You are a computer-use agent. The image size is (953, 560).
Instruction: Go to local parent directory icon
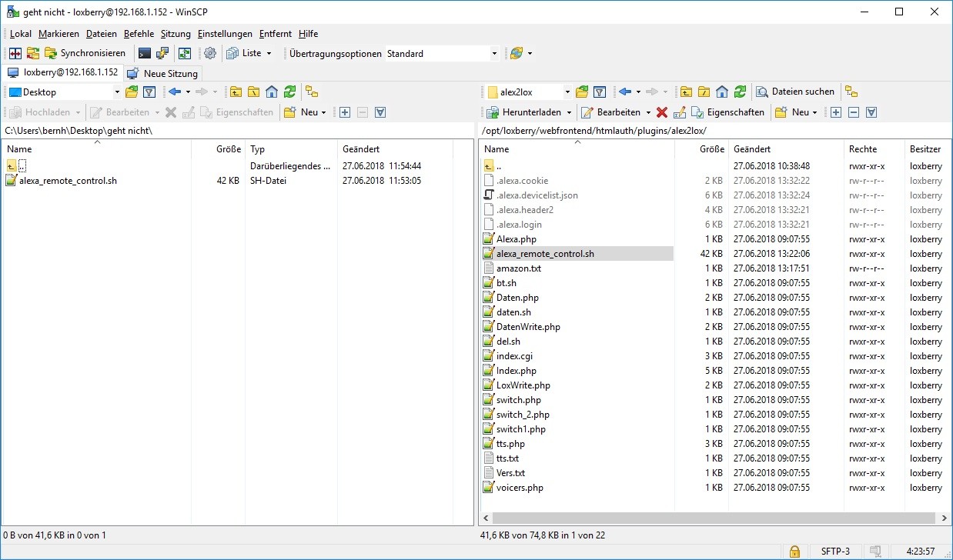pyautogui.click(x=236, y=92)
